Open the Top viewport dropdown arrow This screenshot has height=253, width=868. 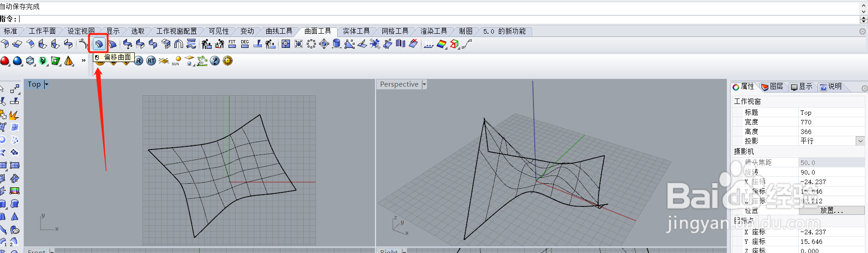[x=46, y=84]
